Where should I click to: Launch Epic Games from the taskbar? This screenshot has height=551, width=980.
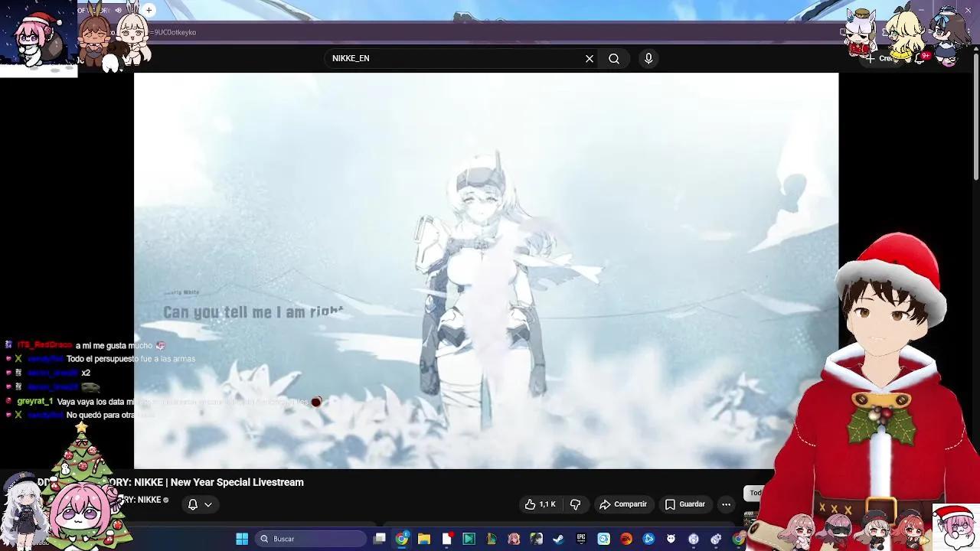(x=581, y=539)
